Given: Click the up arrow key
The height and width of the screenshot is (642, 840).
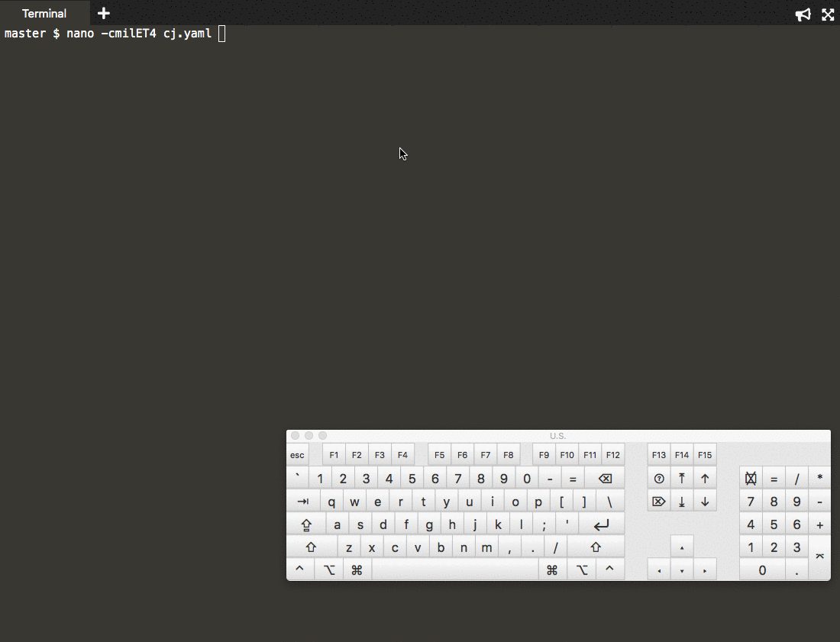Looking at the screenshot, I should coord(682,548).
